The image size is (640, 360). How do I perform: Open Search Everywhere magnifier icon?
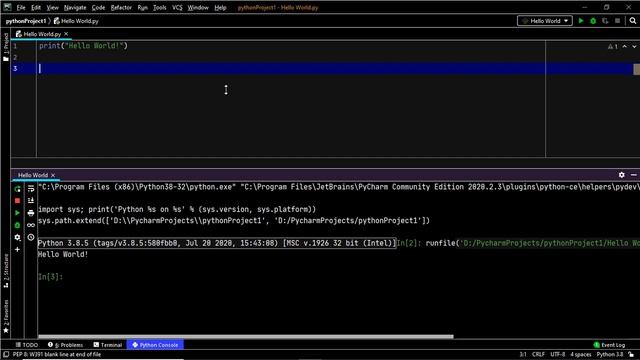click(x=633, y=21)
